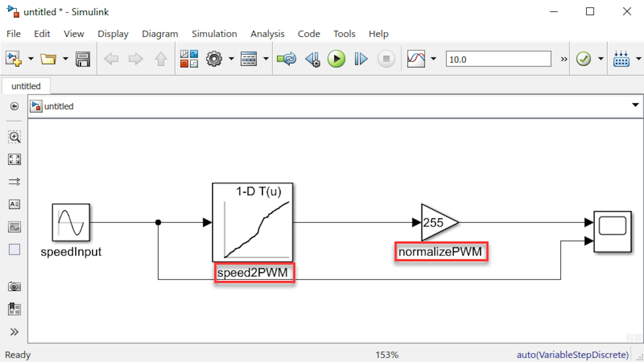Expand the Model Advisor dropdown arrow
This screenshot has height=362, width=644.
[x=601, y=59]
